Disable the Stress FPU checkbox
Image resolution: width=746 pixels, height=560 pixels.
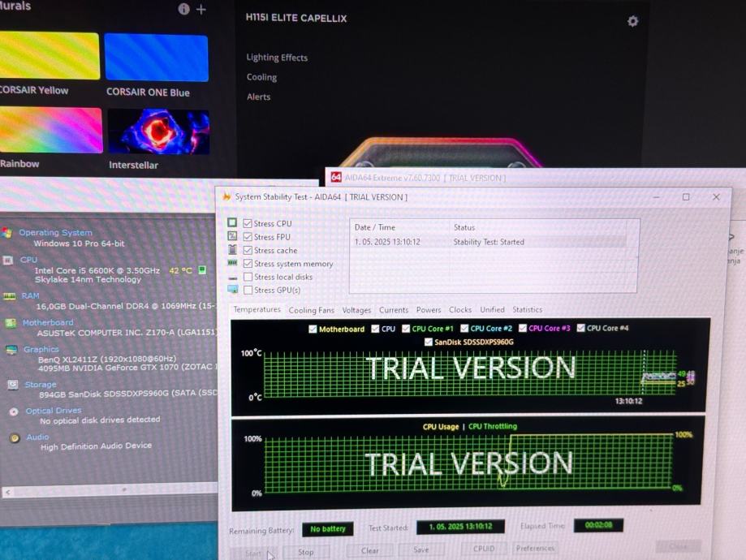tap(248, 236)
